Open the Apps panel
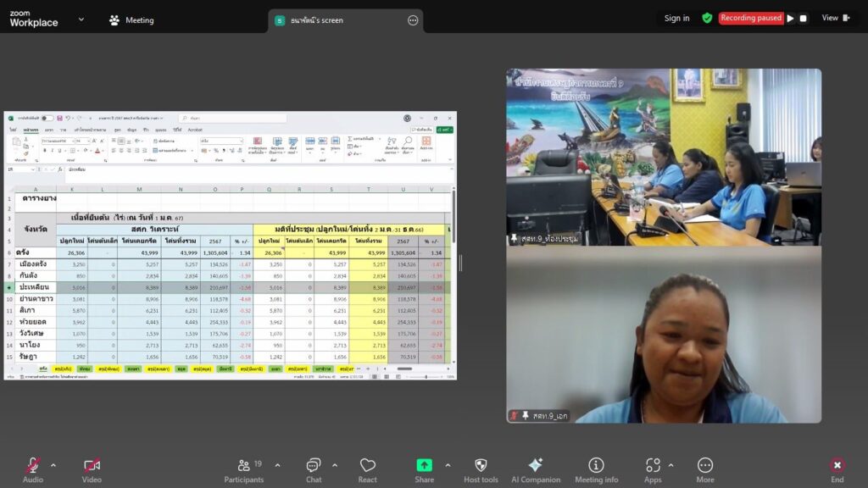The width and height of the screenshot is (868, 488). 653,466
